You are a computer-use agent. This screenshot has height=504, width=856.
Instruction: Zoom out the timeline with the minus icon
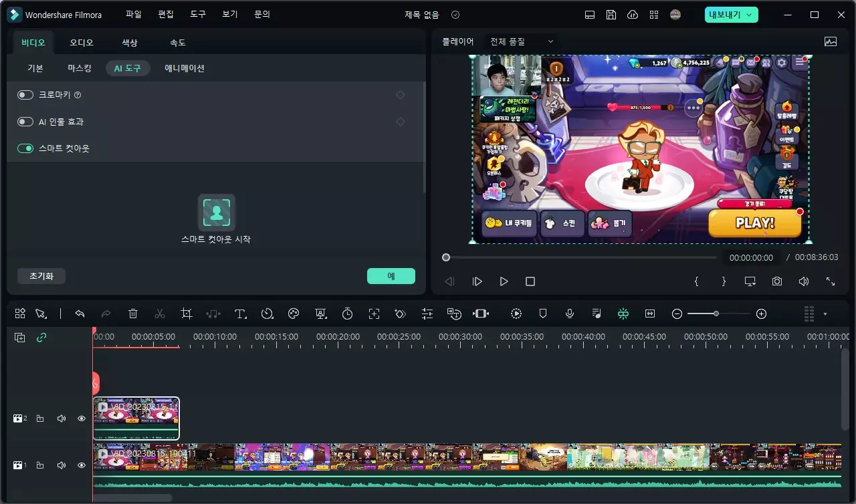pyautogui.click(x=677, y=313)
